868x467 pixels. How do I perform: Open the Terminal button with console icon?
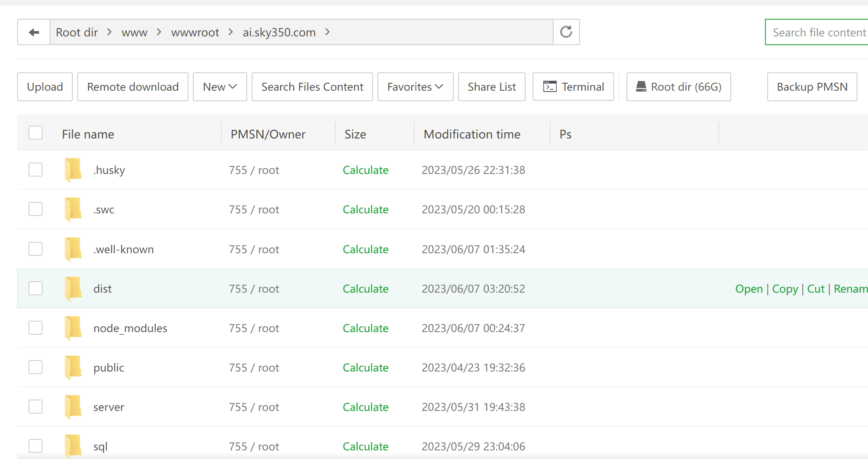pyautogui.click(x=573, y=87)
